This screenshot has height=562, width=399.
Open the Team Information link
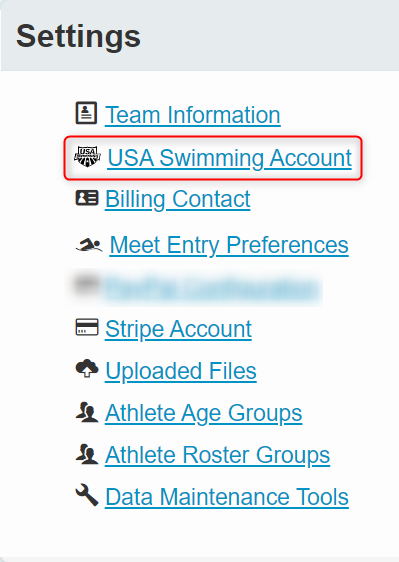(x=193, y=115)
